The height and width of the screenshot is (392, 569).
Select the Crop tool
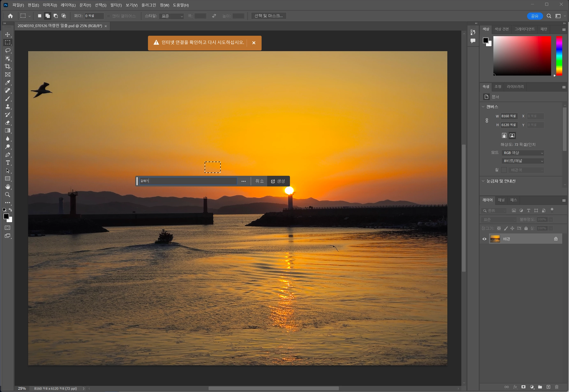pos(8,67)
